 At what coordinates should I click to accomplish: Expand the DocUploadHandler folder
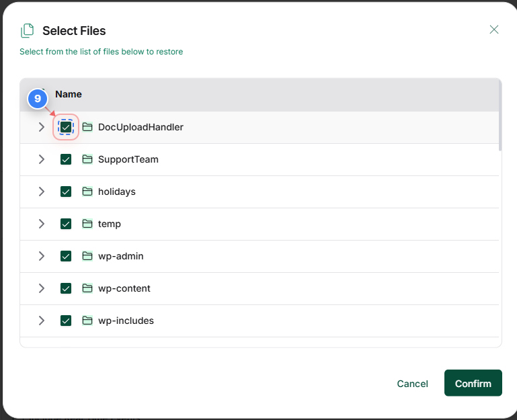click(41, 127)
